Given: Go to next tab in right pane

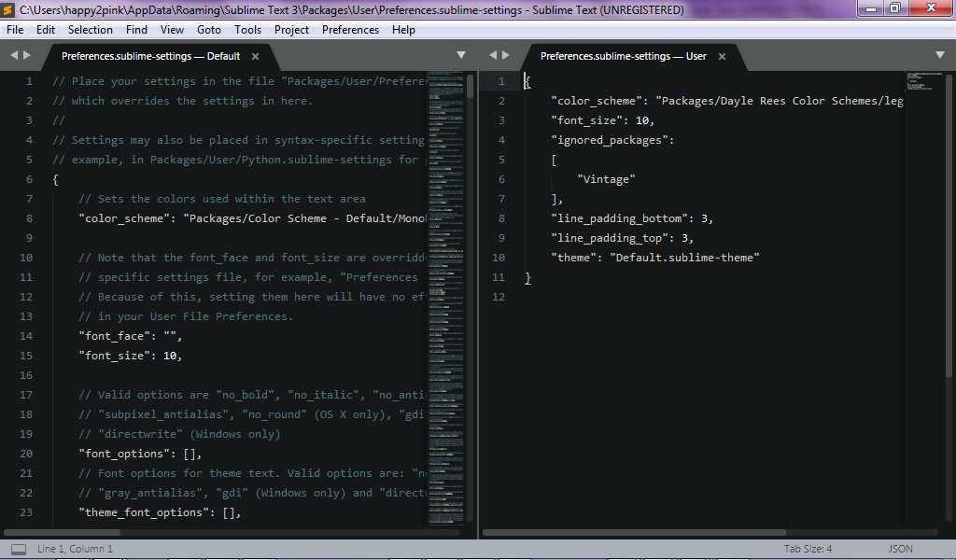Looking at the screenshot, I should click(505, 55).
